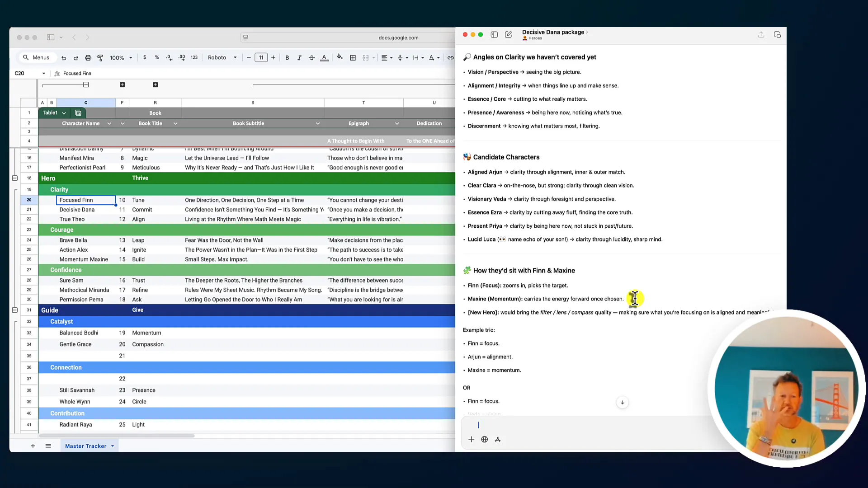Toggle strikethrough formatting
The width and height of the screenshot is (868, 488).
click(x=311, y=58)
